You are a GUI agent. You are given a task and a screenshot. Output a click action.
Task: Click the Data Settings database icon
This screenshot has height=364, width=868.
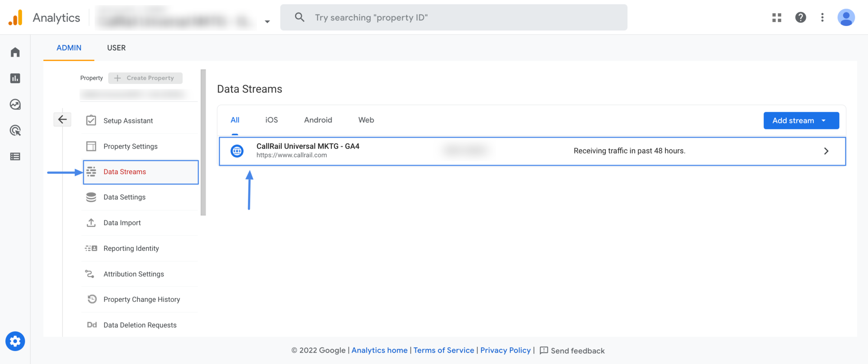point(91,197)
